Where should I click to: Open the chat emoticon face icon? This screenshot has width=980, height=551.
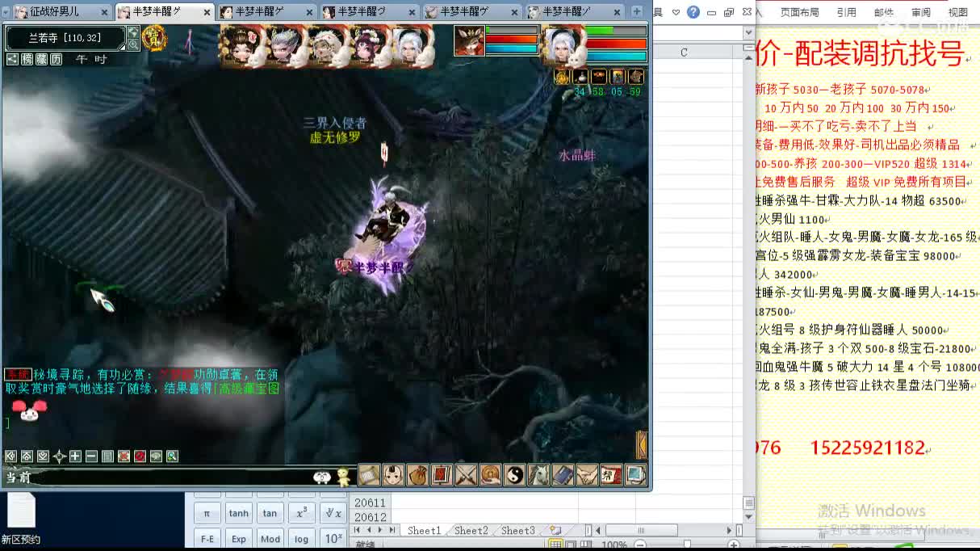322,477
